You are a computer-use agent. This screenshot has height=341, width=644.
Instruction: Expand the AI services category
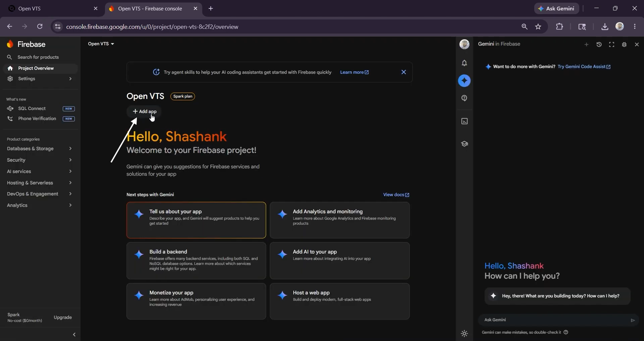40,171
